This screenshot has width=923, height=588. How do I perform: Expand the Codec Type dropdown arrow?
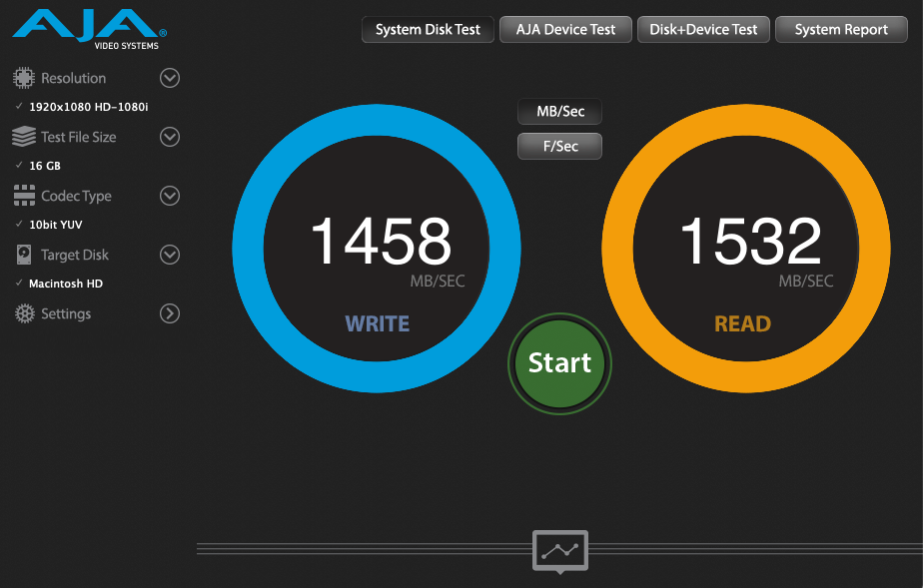(x=170, y=196)
